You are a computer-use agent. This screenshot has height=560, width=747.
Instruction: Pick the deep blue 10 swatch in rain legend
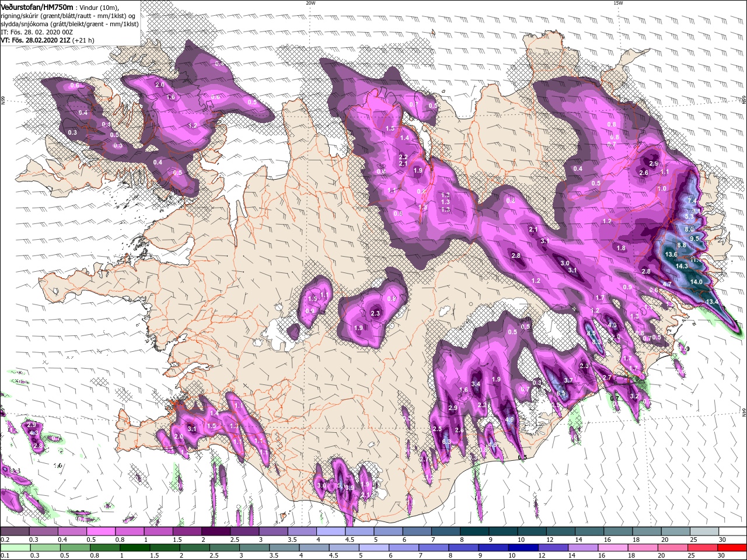522,548
